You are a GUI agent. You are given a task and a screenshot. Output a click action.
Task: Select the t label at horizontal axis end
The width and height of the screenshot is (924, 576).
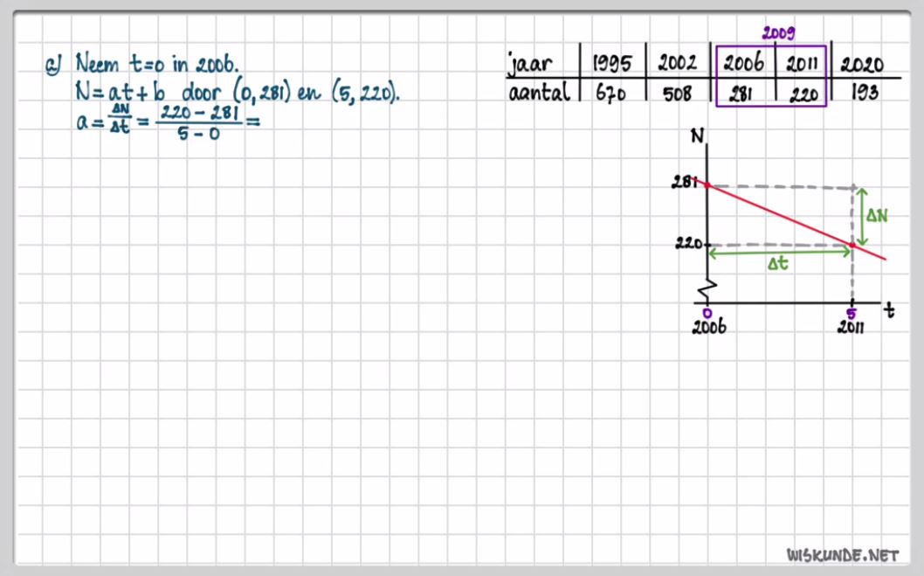pos(888,309)
